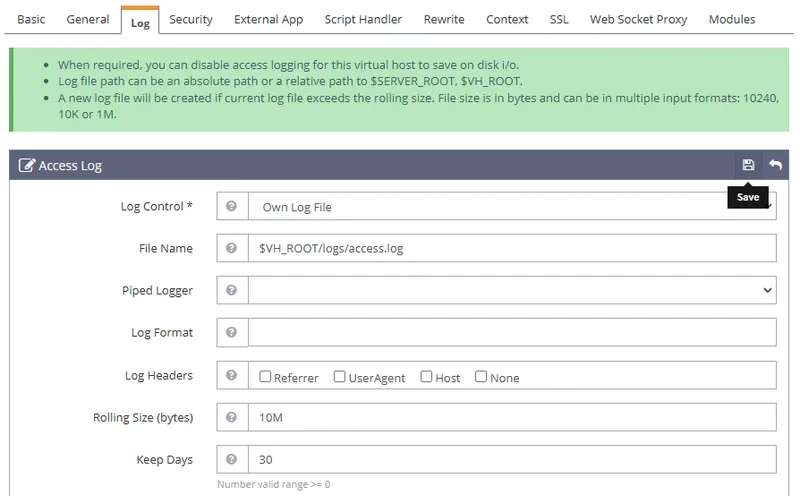Click help icon beside Piped Logger
The width and height of the screenshot is (800, 496).
coord(232,291)
